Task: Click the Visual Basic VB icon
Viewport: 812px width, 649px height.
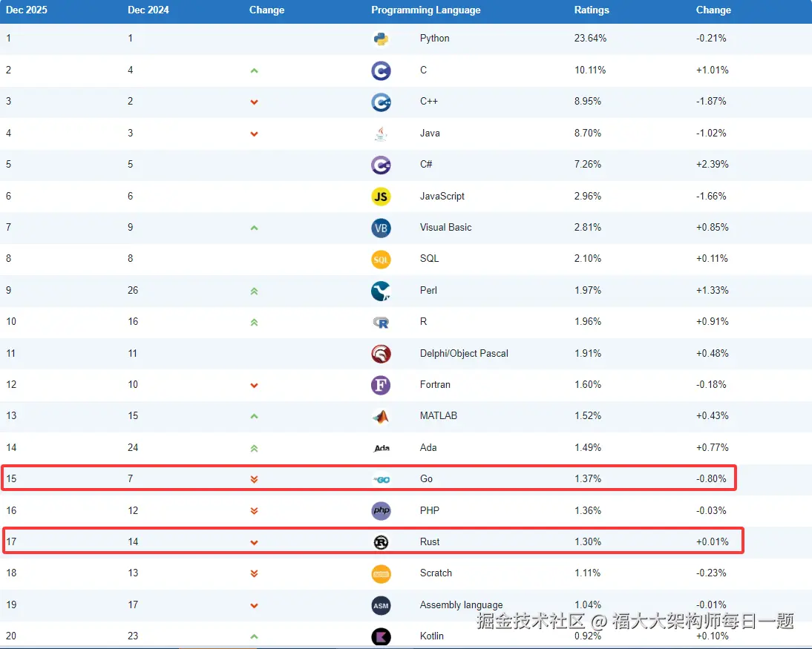Action: click(x=381, y=228)
